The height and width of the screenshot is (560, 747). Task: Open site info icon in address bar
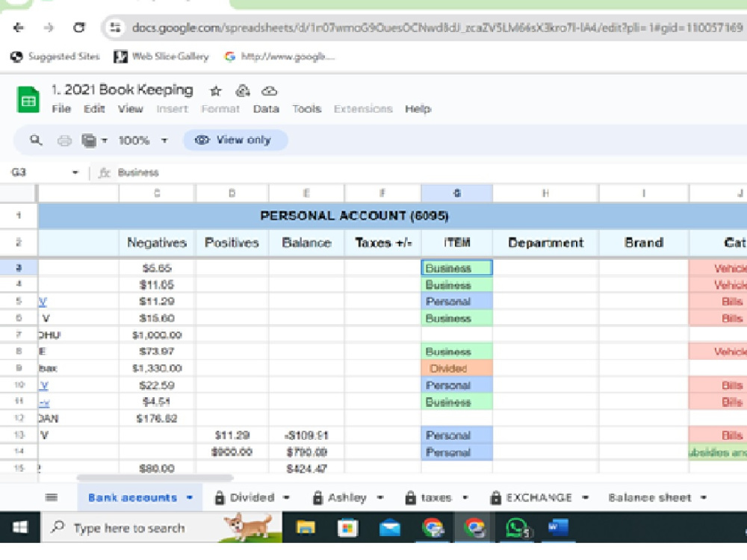pyautogui.click(x=115, y=28)
